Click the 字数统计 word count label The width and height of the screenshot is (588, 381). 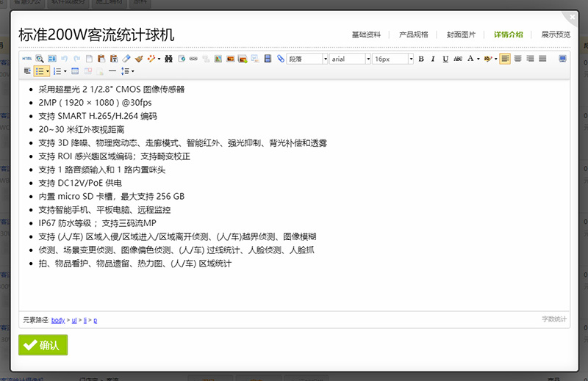(x=554, y=319)
